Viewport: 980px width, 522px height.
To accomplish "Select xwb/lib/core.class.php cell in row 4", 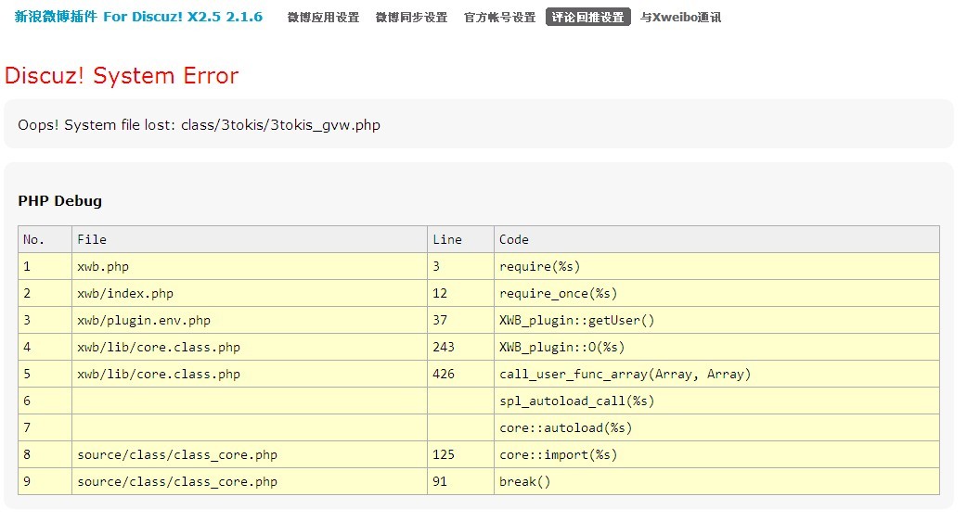I will click(x=250, y=347).
